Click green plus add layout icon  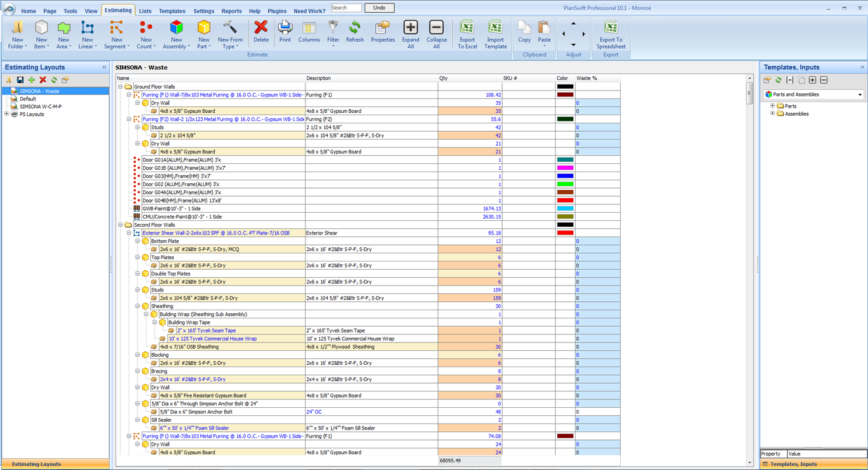pos(32,80)
